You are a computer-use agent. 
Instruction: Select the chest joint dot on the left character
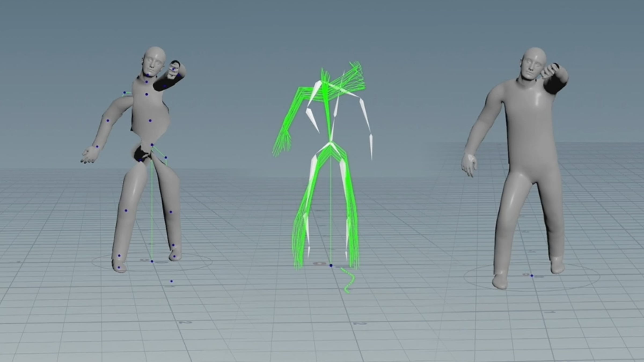[x=147, y=94]
